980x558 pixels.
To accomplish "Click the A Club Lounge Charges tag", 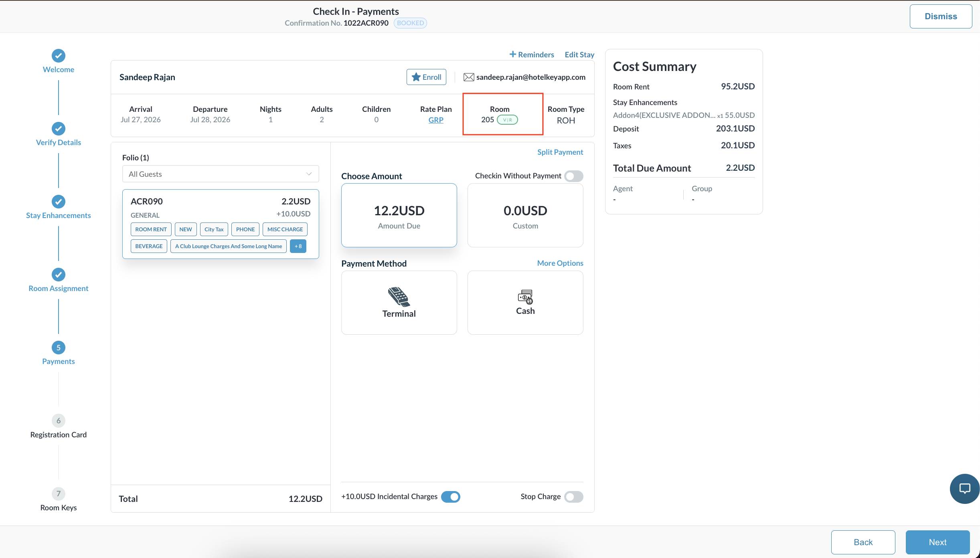I will pos(229,246).
